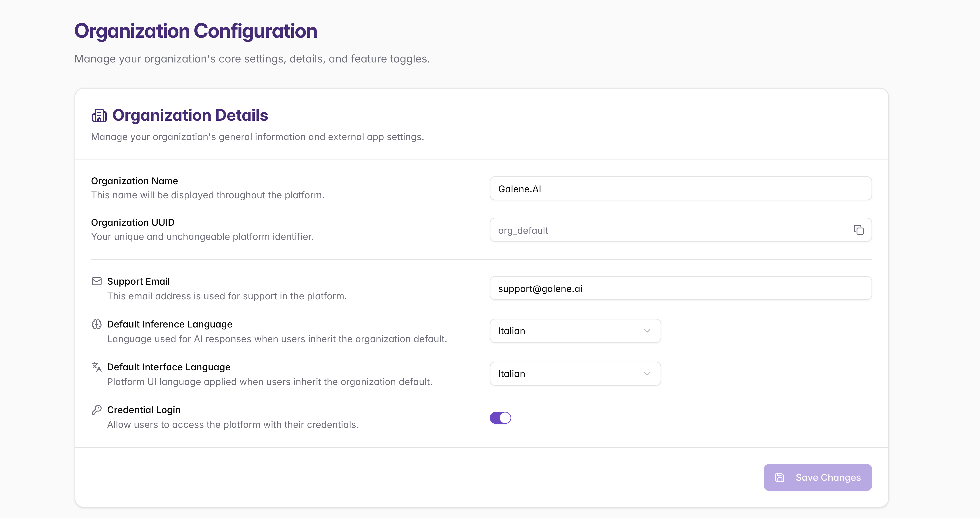Click 'Allow users to access the platform' description
980x518 pixels.
pos(233,425)
